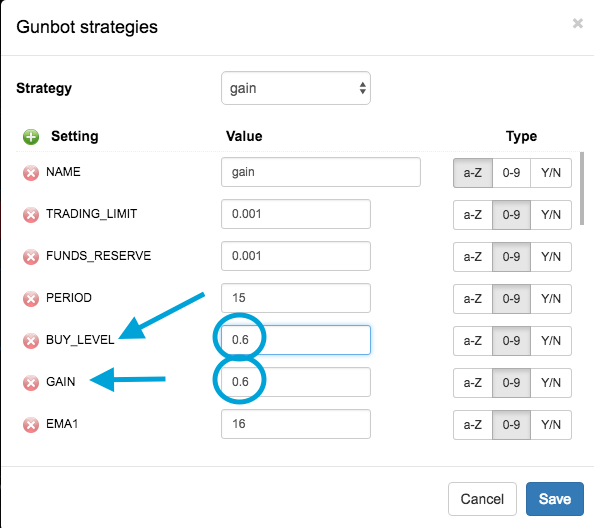Set PERIOD type to a-Z
The image size is (594, 528).
pos(473,299)
